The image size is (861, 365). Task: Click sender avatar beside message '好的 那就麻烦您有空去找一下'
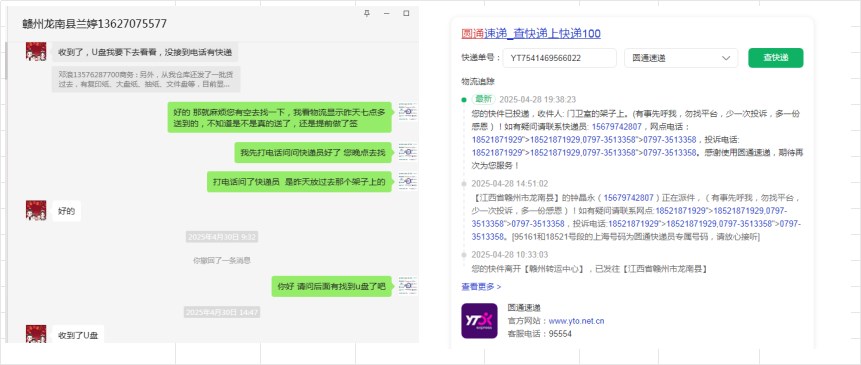pos(407,111)
